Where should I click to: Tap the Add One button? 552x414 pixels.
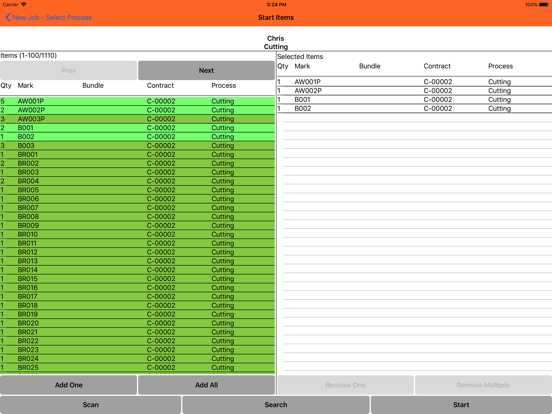[x=68, y=385]
